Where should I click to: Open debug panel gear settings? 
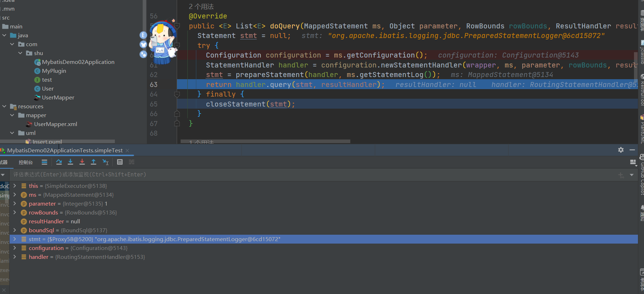pos(621,150)
